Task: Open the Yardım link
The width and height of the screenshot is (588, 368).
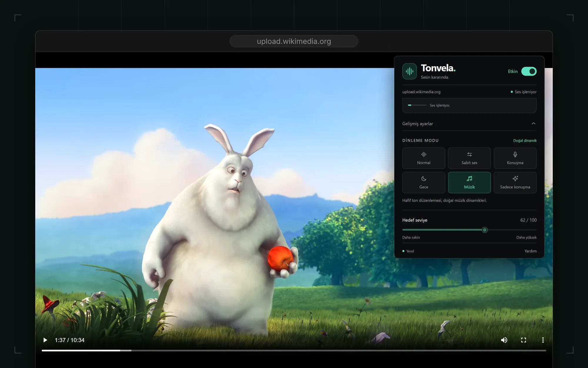Action: [x=530, y=251]
